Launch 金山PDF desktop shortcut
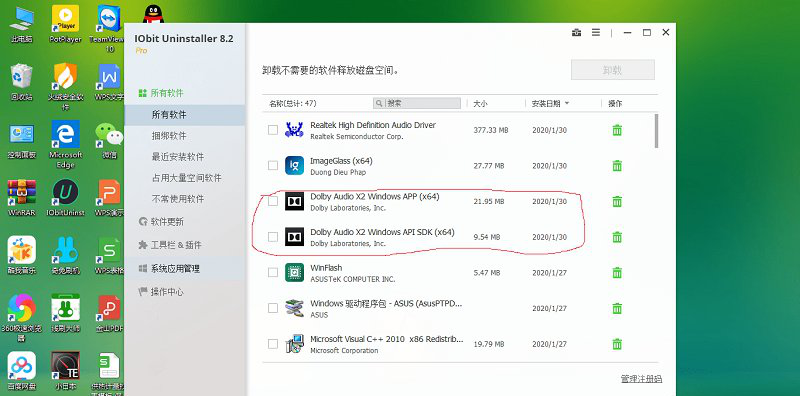This screenshot has width=800, height=411. 109,314
